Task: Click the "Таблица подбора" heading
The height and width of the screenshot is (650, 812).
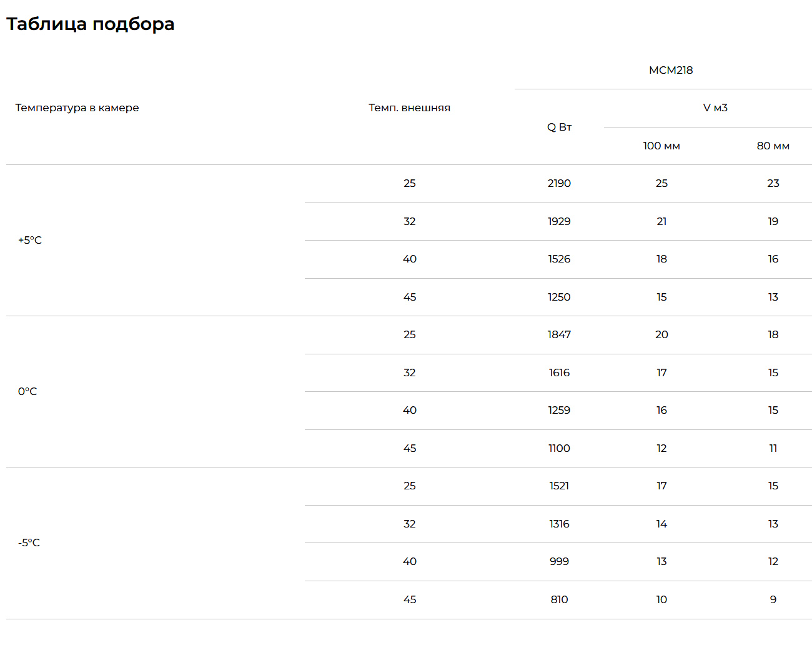Action: coord(91,24)
